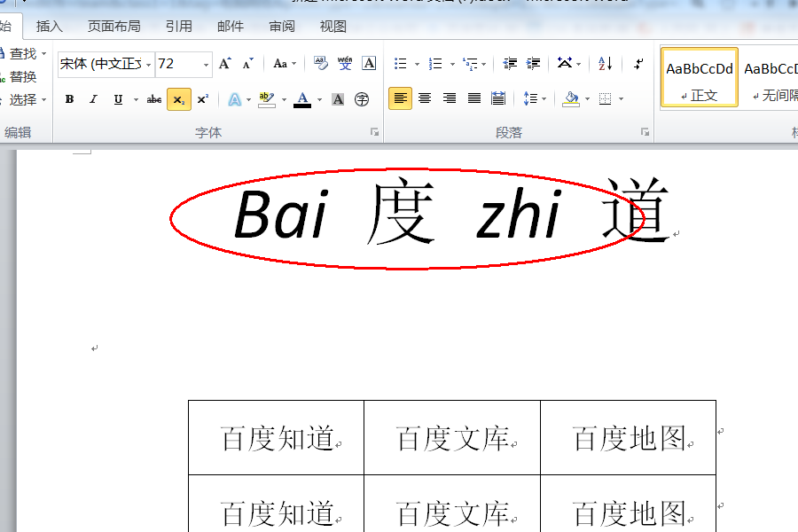Click the Grow Font icon
Viewport: 798px width, 532px height.
tap(224, 64)
